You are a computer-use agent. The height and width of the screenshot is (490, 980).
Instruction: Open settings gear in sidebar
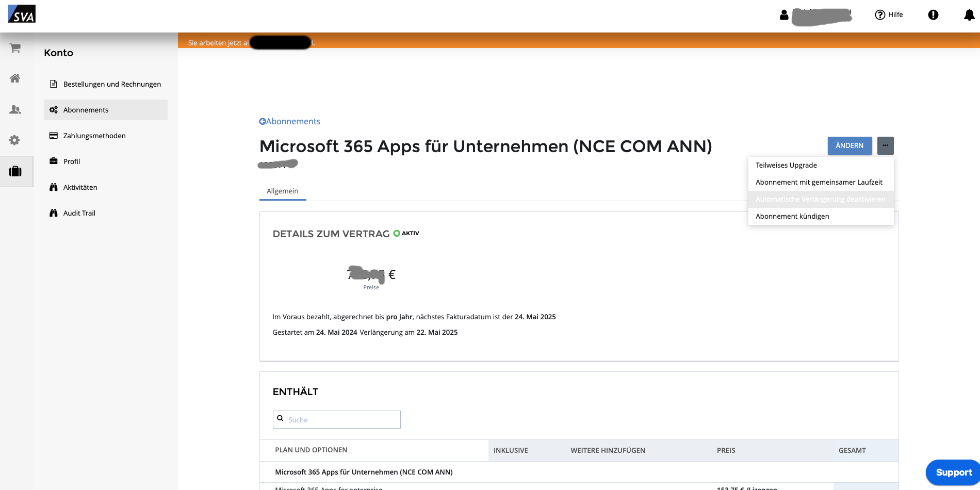[15, 140]
